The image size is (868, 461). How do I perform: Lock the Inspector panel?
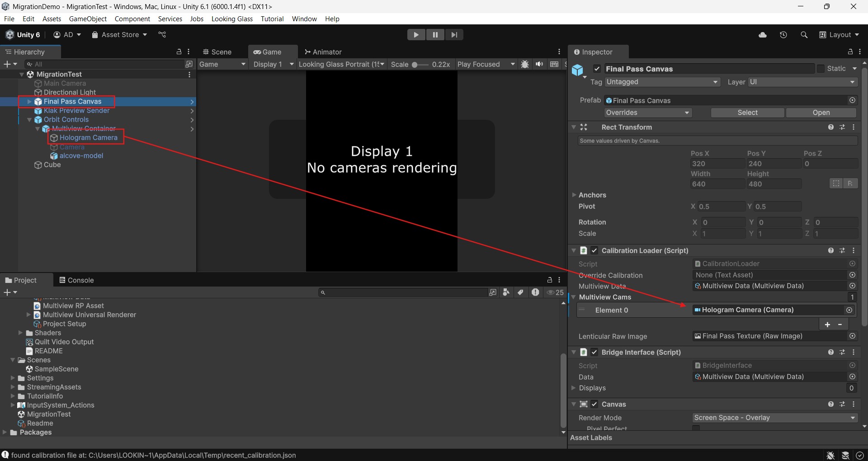850,52
